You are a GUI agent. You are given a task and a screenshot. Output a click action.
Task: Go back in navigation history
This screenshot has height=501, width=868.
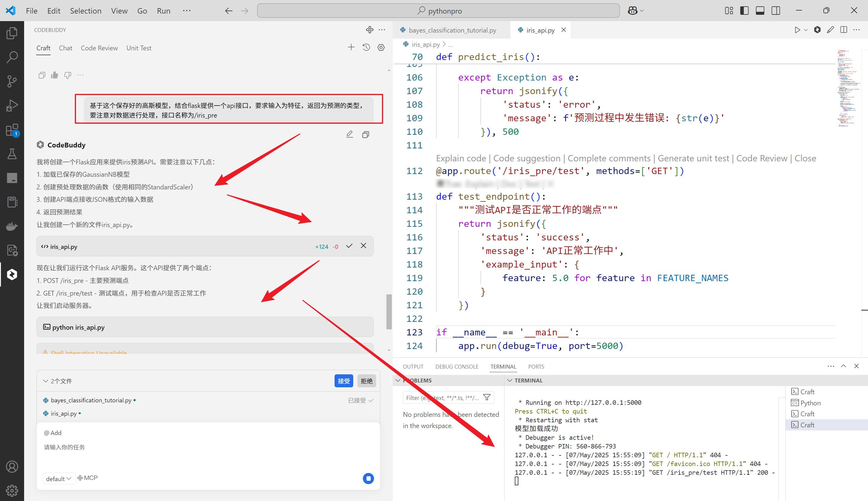tap(228, 11)
